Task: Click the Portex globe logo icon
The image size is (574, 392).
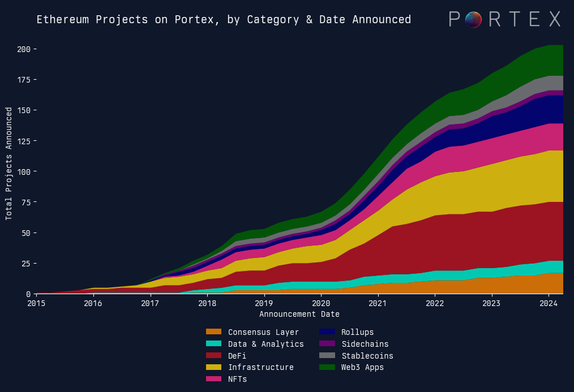Action: pyautogui.click(x=473, y=19)
